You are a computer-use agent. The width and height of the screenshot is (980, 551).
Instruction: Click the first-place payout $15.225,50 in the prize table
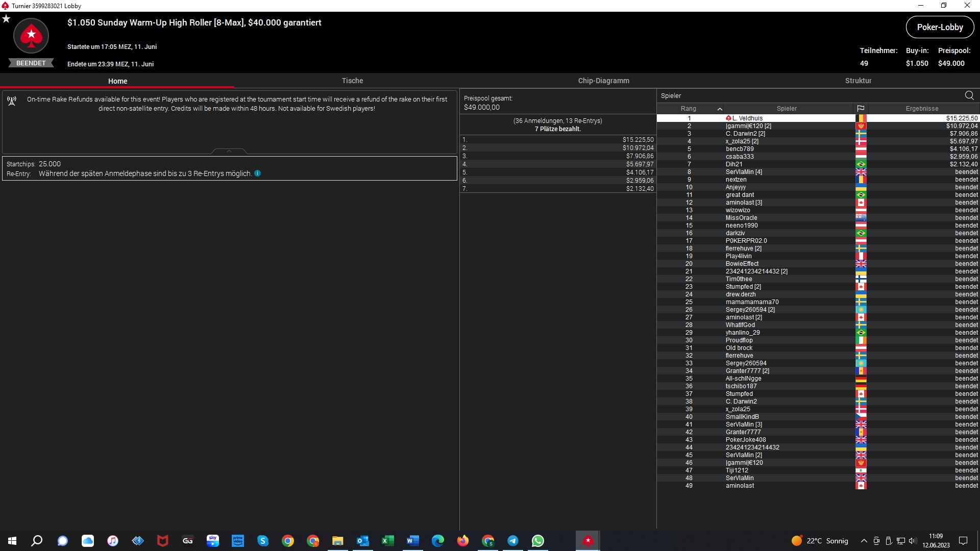[638, 140]
